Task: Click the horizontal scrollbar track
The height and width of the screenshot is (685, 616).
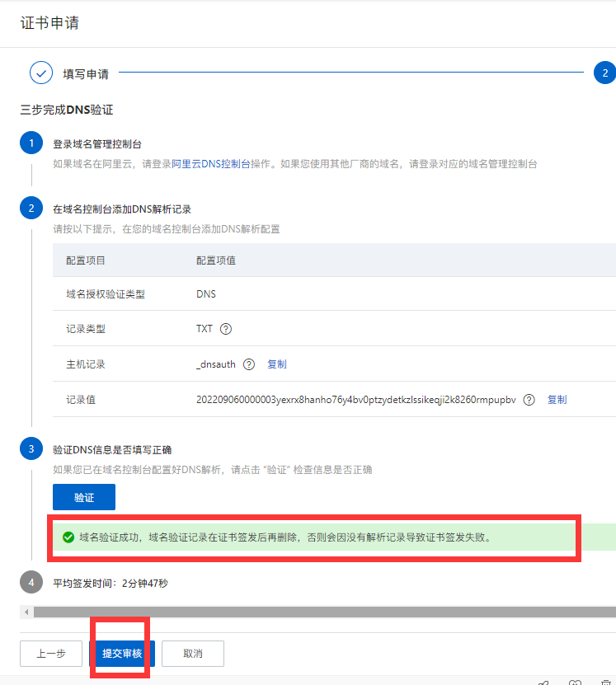Action: (322, 612)
